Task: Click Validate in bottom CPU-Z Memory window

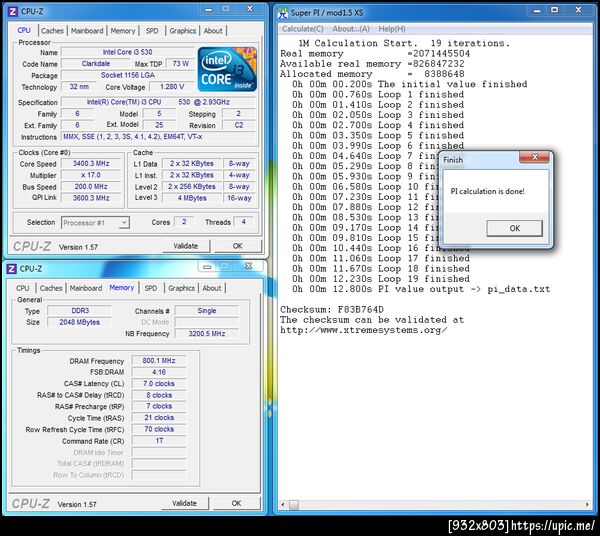Action: pyautogui.click(x=184, y=503)
